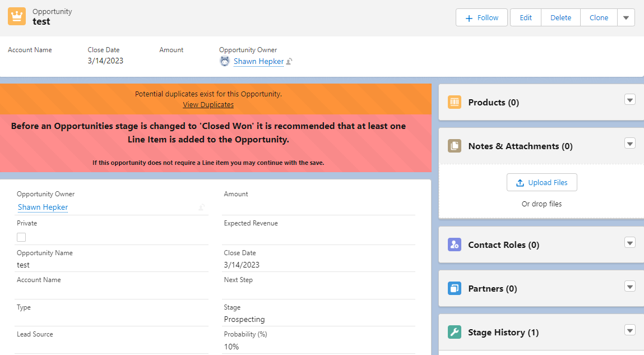Expand more actions dropdown beside Clone
Viewport: 644px width, 355px height.
(x=626, y=17)
